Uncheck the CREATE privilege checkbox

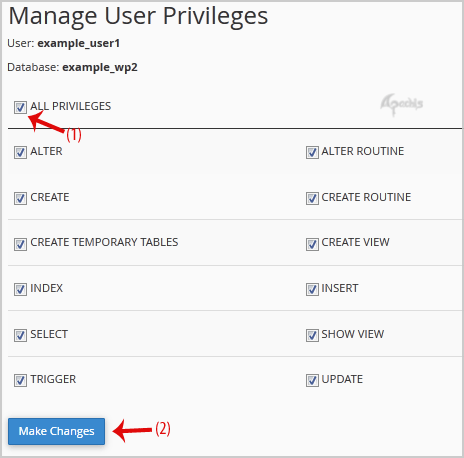(x=20, y=198)
